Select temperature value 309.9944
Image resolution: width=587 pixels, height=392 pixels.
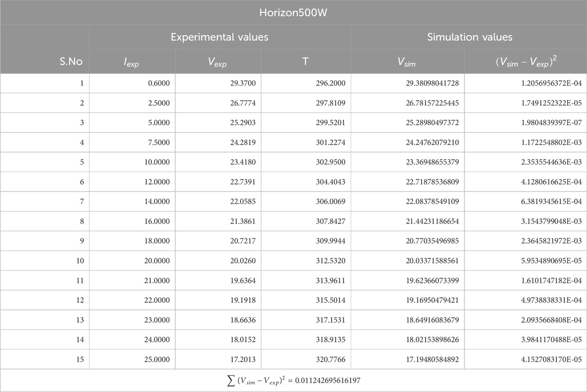click(331, 241)
